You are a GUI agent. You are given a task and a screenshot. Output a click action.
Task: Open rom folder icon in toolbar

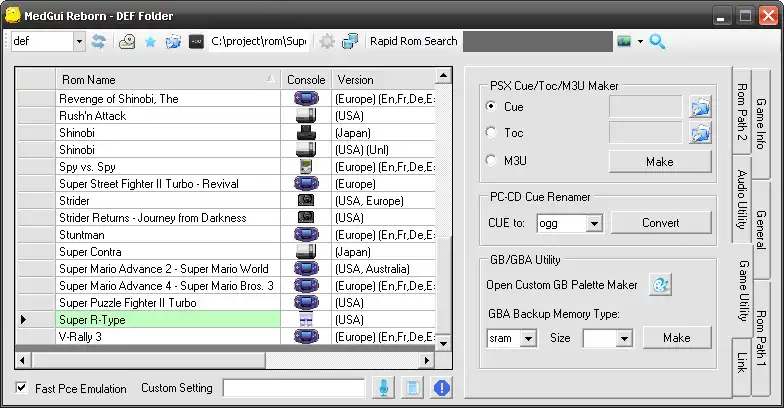[173, 42]
